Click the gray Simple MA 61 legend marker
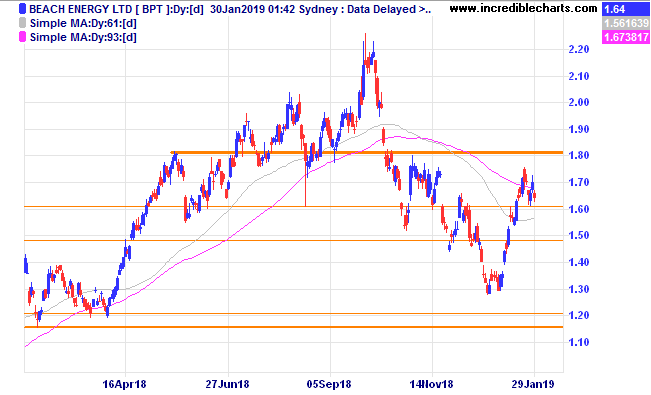Screen dimensions: 651x395 click(22, 23)
